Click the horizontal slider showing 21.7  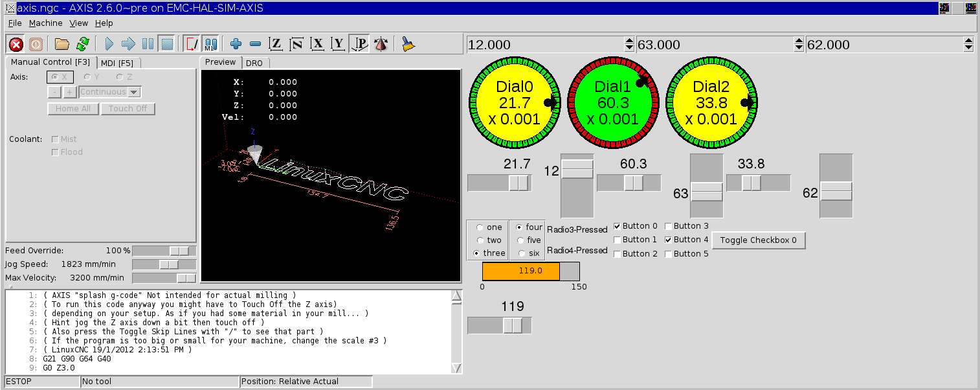(x=500, y=183)
